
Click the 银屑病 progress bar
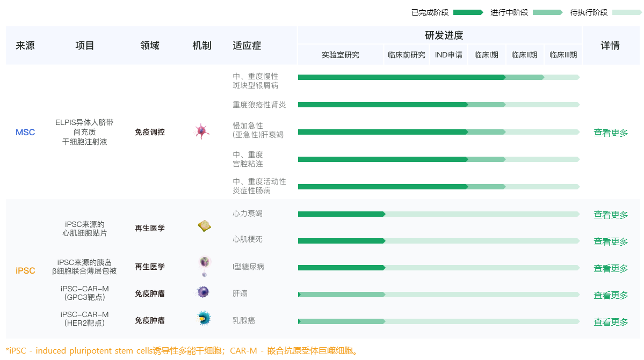pyautogui.click(x=438, y=77)
